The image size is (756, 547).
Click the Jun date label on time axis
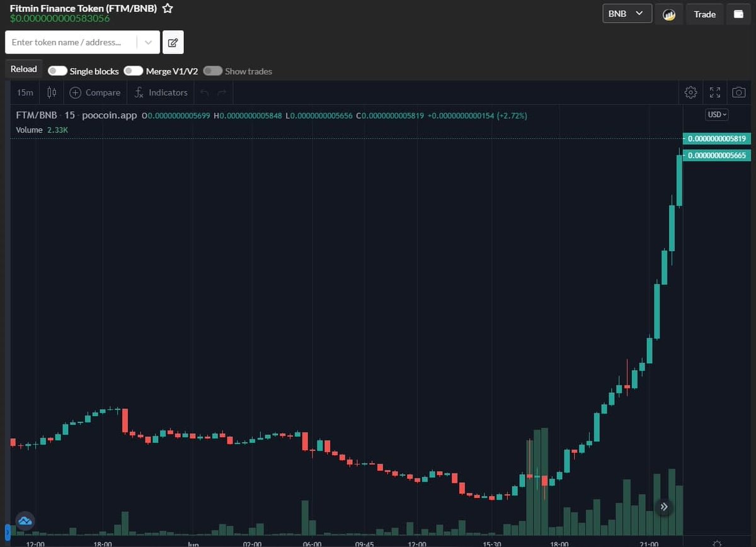(193, 544)
